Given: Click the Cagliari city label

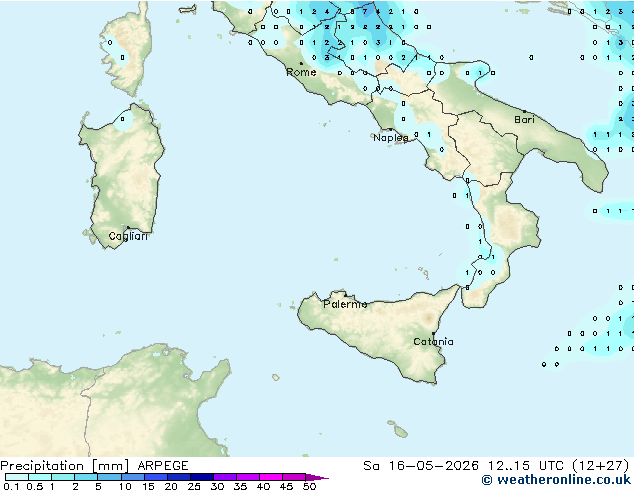Looking at the screenshot, I should coord(128,236).
